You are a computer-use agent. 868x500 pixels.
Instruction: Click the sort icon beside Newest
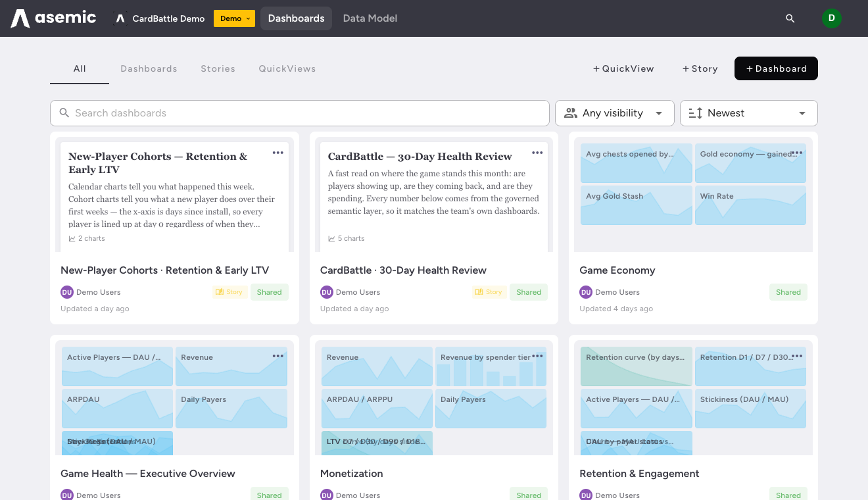695,113
